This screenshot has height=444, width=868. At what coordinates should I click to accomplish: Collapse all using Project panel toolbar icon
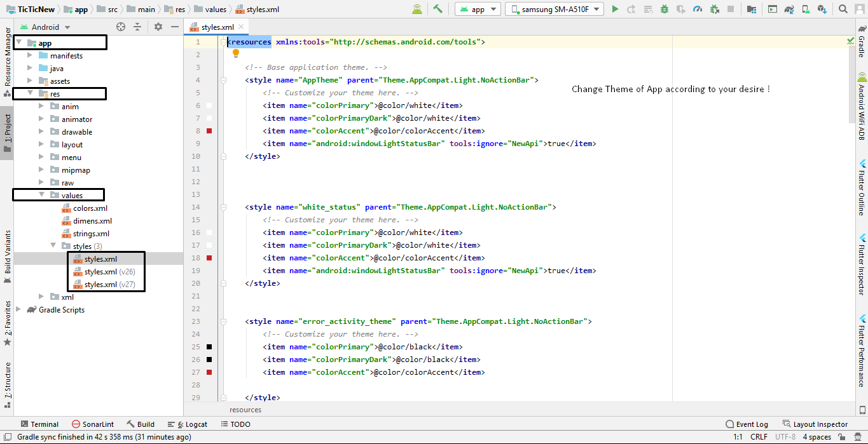click(137, 27)
